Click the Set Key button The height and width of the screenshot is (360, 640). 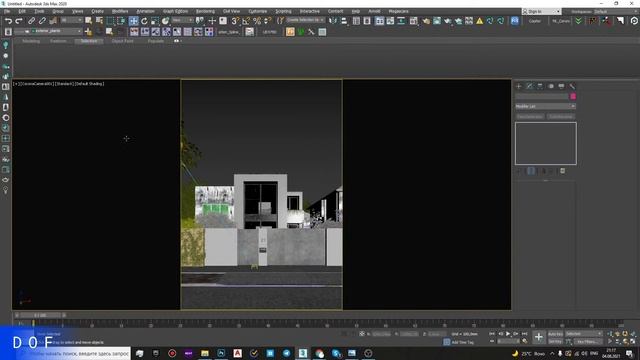[555, 342]
